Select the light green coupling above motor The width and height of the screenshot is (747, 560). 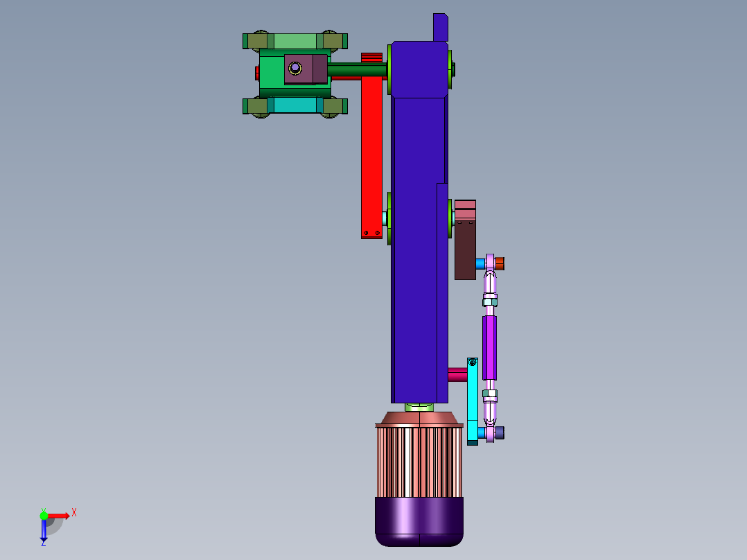coord(419,408)
